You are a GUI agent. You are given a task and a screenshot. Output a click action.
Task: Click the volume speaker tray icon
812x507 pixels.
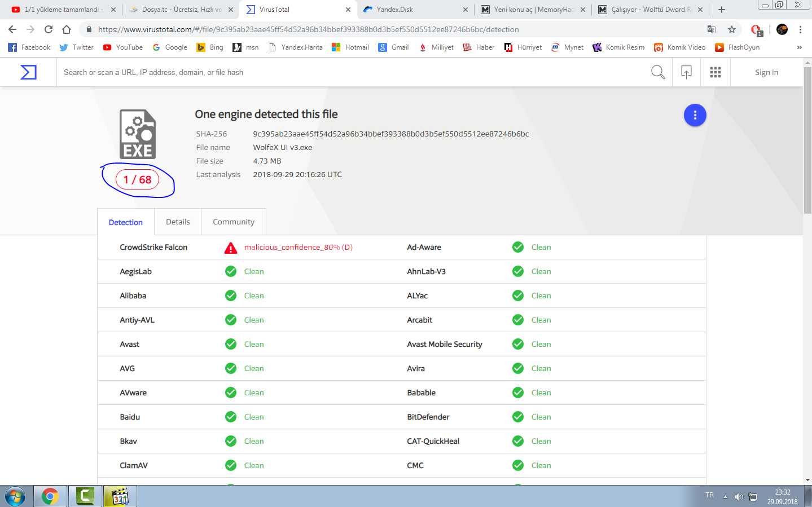click(739, 497)
